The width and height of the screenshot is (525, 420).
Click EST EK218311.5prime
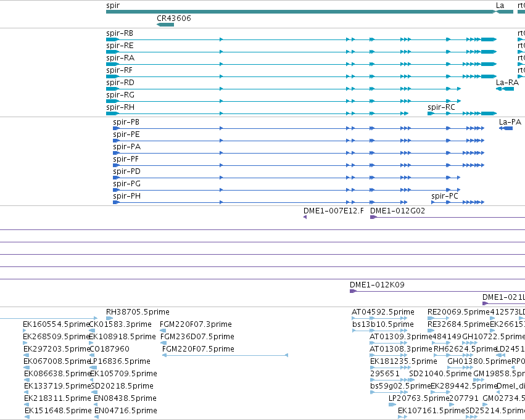tap(27, 405)
